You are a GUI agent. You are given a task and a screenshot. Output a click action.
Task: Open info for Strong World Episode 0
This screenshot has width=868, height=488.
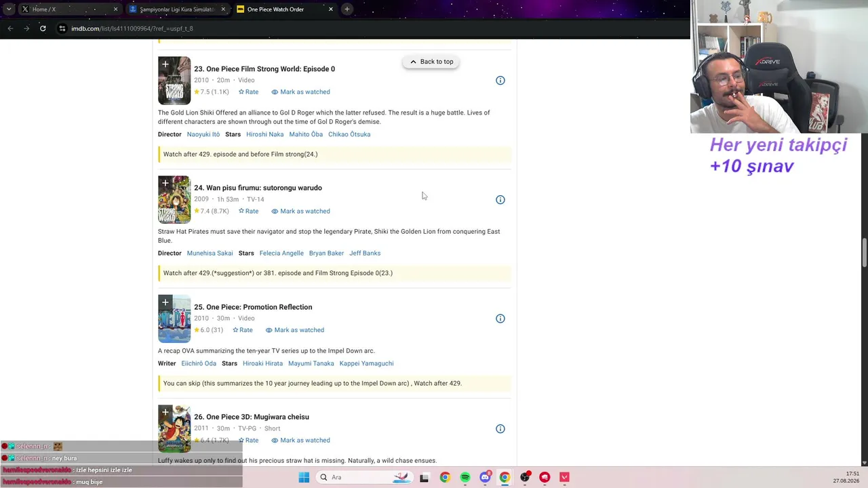500,81
